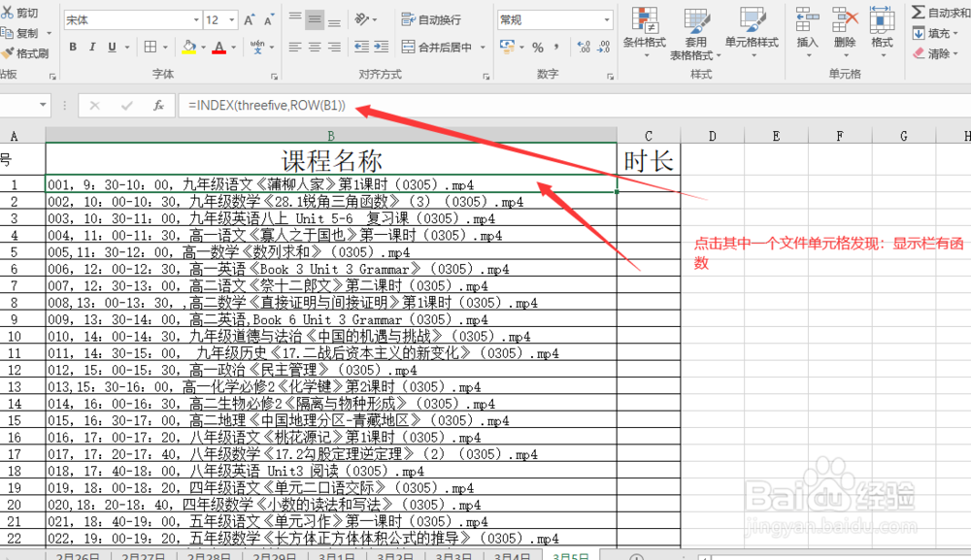Open the 常规 number format dropdown
The height and width of the screenshot is (560, 971).
606,19
